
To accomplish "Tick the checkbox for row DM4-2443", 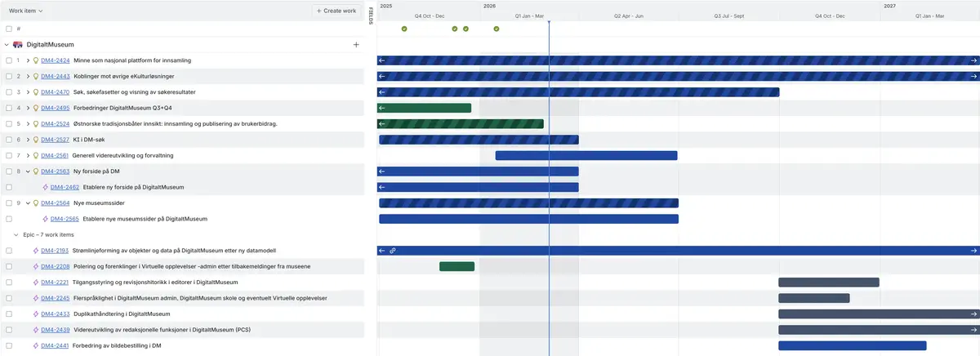I will point(9,76).
